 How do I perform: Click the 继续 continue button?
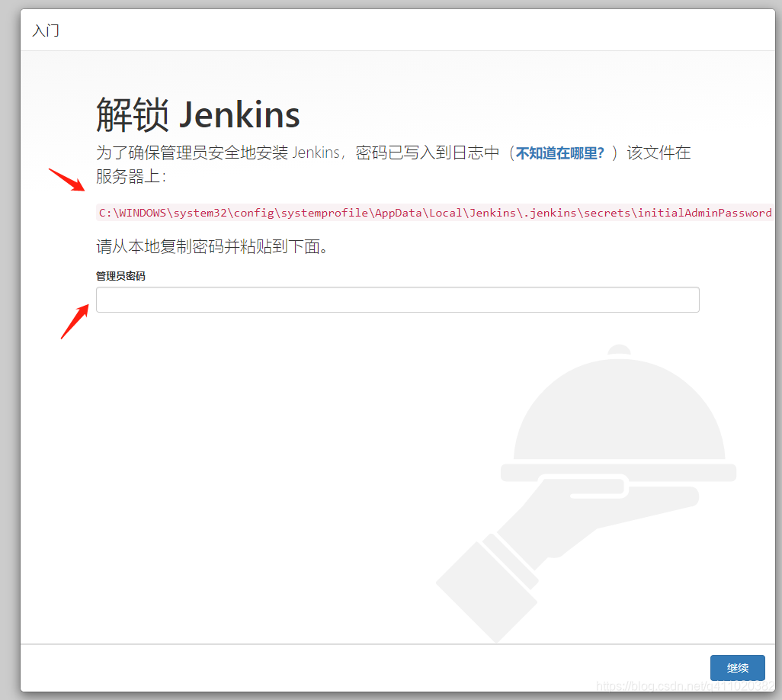[737, 667]
